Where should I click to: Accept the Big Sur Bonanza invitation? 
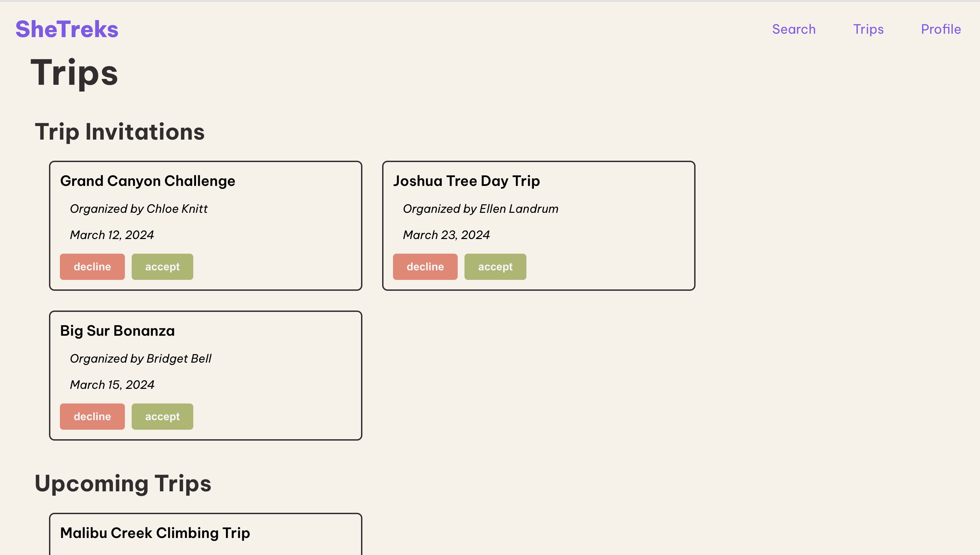point(162,417)
